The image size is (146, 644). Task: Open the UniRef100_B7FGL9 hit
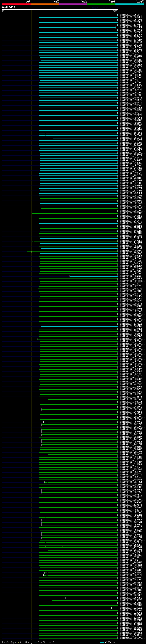pos(131,22)
